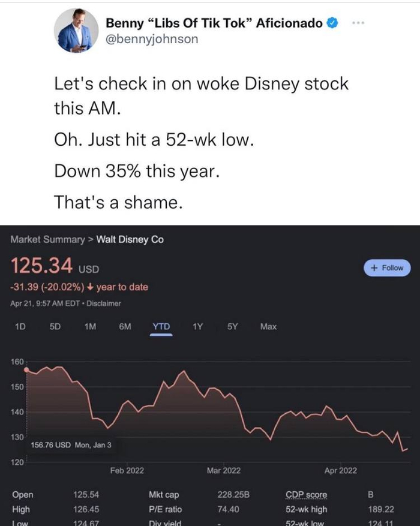Screen dimensions: 420x526
Task: Expand the 1Y time range option
Action: [198, 326]
